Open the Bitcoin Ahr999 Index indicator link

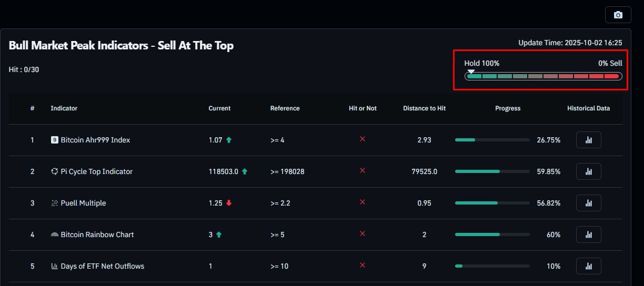click(95, 140)
